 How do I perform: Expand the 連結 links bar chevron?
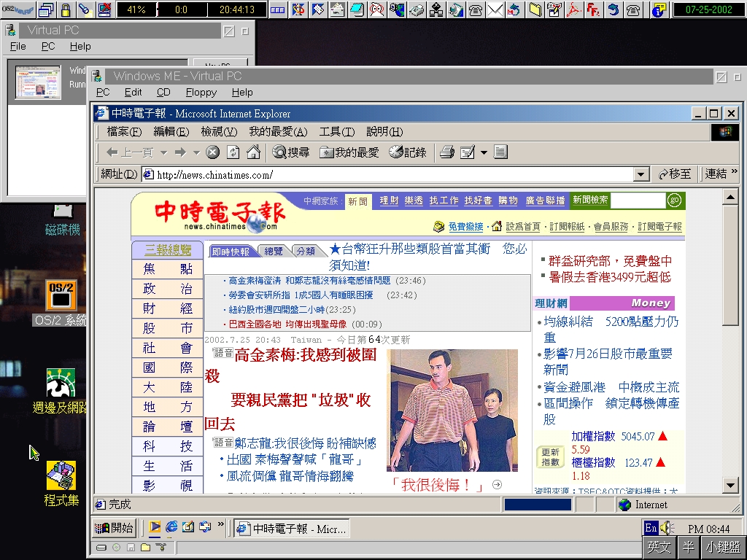734,171
